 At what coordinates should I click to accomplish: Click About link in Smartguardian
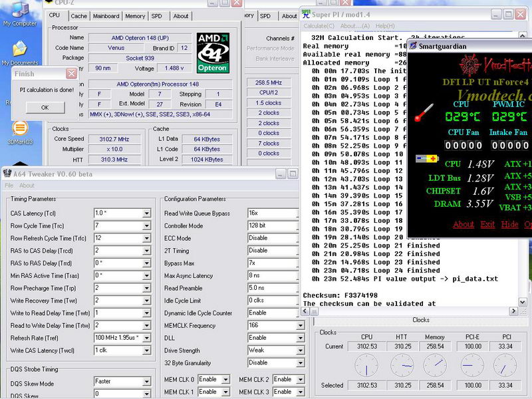464,224
